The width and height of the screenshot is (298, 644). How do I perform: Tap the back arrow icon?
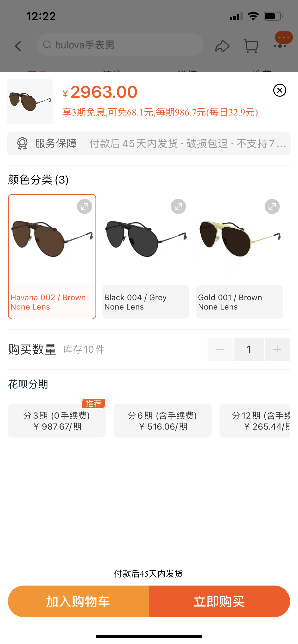click(18, 46)
